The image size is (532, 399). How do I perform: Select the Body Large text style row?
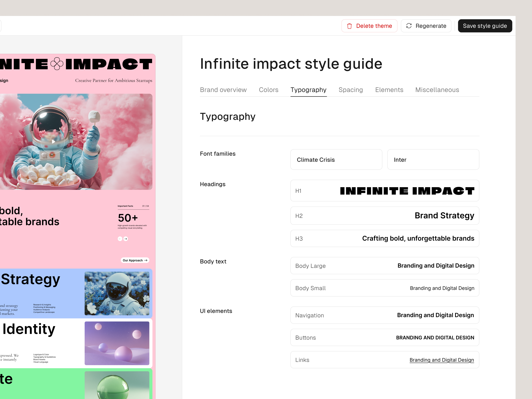click(x=385, y=266)
